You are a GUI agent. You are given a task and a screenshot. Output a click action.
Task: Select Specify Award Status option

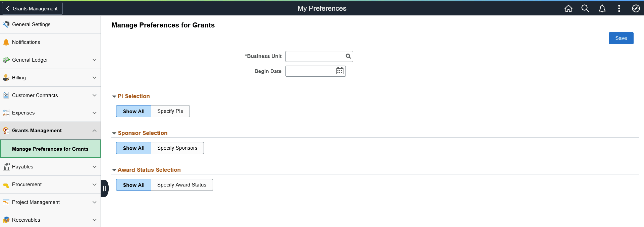point(182,185)
